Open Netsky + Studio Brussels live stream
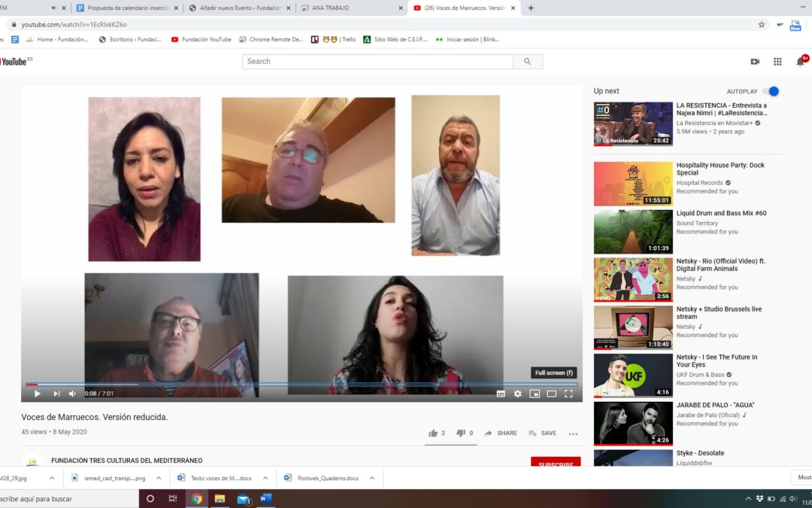The width and height of the screenshot is (812, 508). coord(719,312)
